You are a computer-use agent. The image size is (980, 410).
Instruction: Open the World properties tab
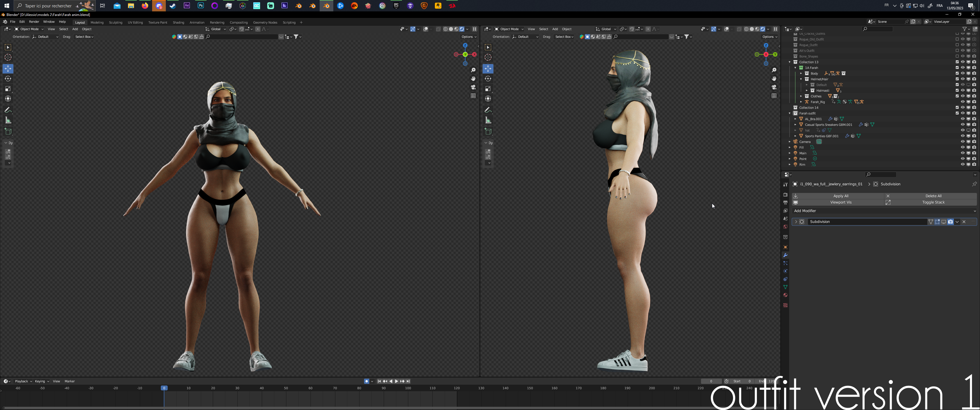pos(785,227)
